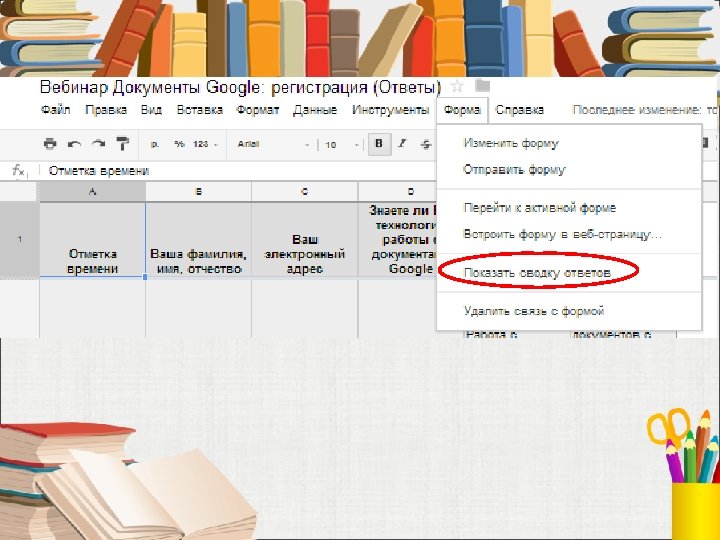Open the Вставка menu

[x=200, y=110]
